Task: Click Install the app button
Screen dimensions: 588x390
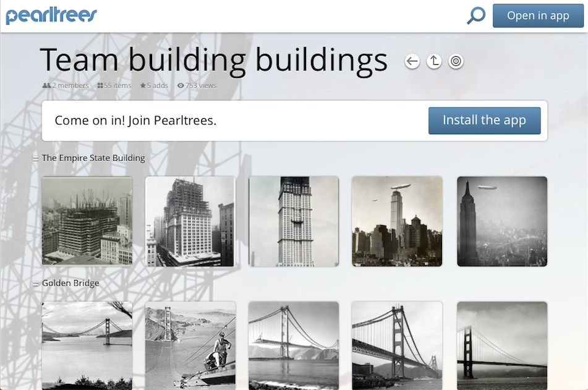Action: pyautogui.click(x=485, y=121)
